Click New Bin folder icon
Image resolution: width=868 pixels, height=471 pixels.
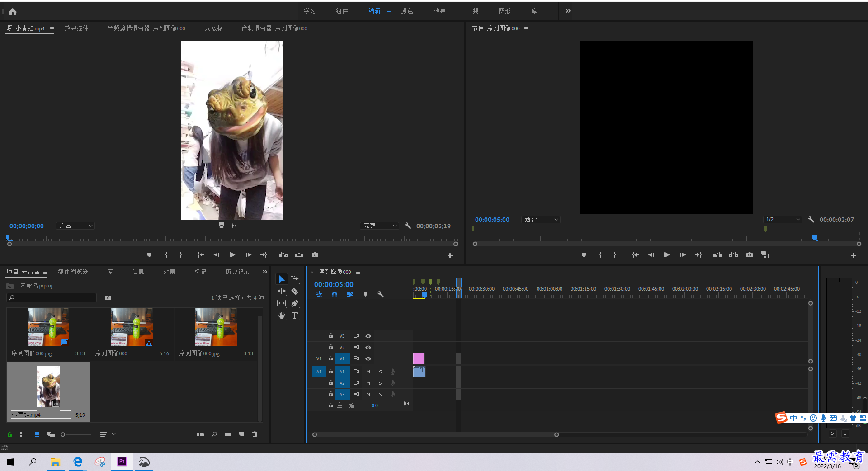point(227,434)
